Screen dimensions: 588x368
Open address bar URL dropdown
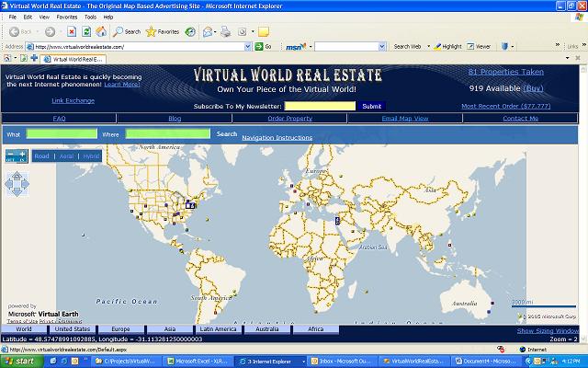click(x=247, y=47)
